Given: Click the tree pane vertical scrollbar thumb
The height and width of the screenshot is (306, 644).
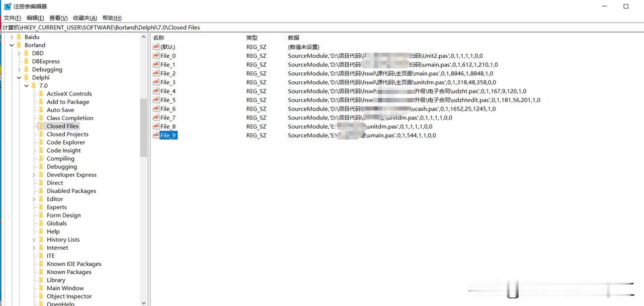Looking at the screenshot, I should click(144, 127).
